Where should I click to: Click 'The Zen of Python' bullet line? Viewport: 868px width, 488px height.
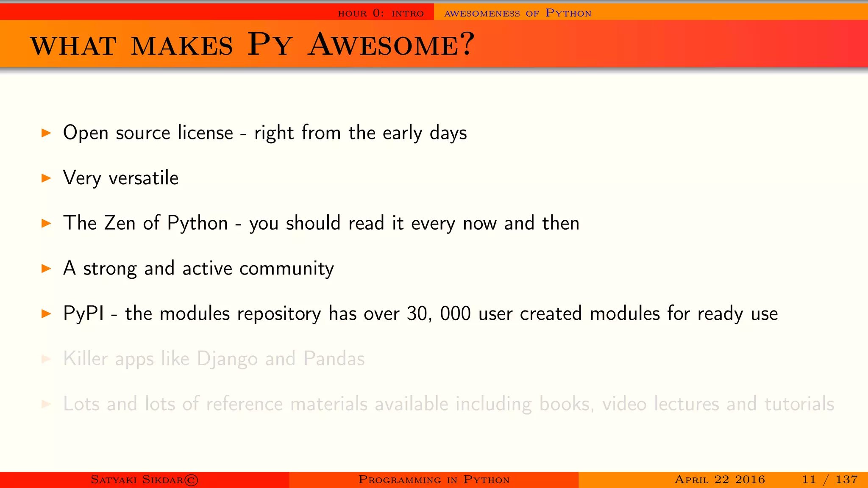[321, 223]
